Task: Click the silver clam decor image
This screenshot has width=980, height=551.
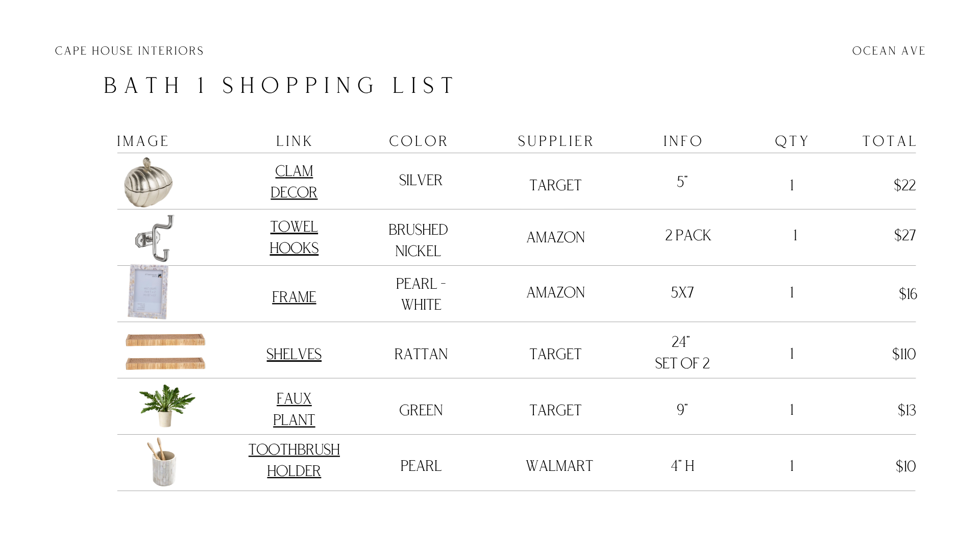Action: [x=149, y=182]
